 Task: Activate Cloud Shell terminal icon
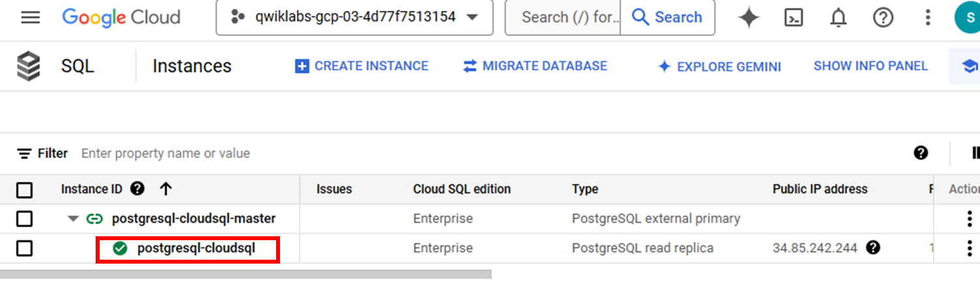point(794,18)
